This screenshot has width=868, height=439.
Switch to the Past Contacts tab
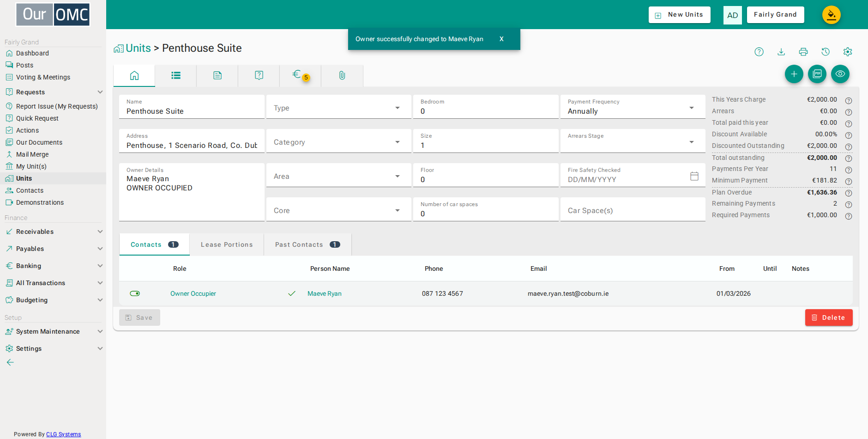[307, 244]
